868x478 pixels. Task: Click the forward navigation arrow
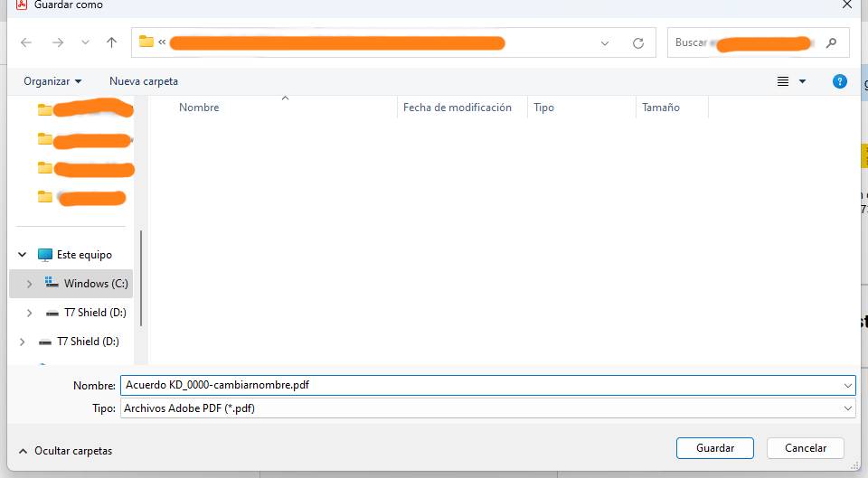[58, 42]
